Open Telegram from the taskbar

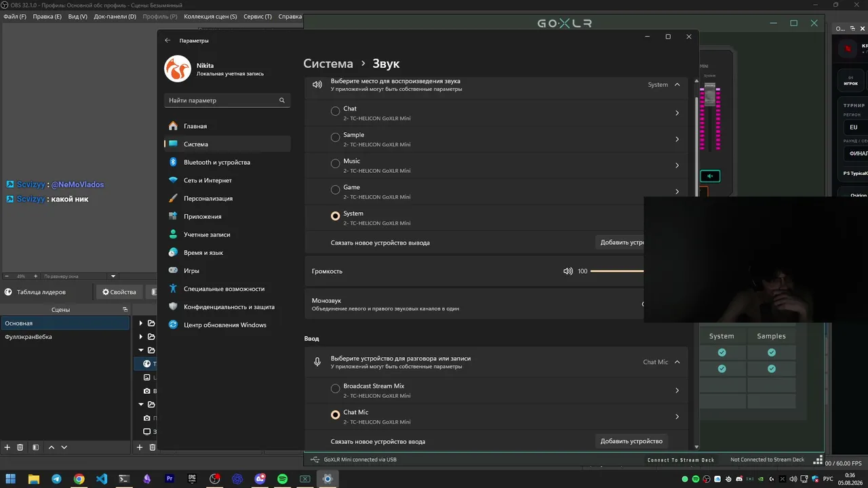56,479
